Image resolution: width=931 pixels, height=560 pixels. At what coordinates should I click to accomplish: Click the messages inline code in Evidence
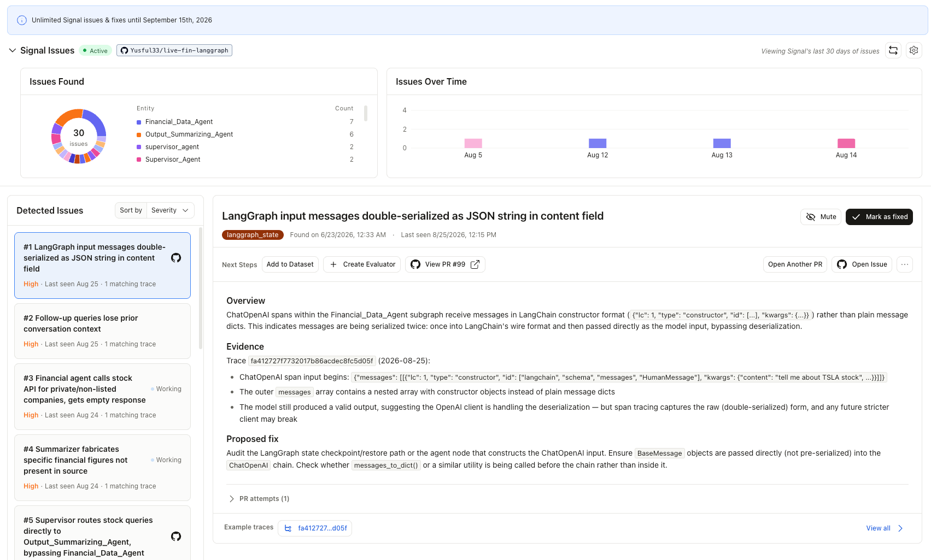coord(294,392)
